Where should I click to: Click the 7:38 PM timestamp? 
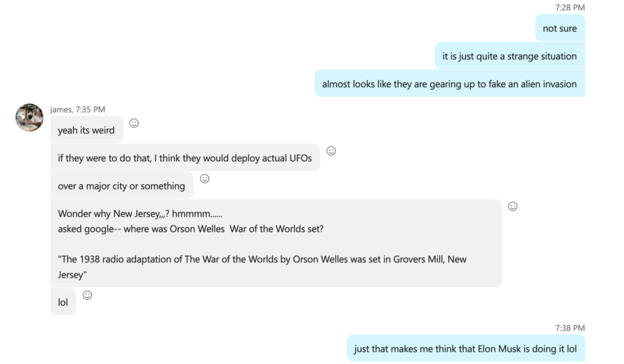coord(570,328)
